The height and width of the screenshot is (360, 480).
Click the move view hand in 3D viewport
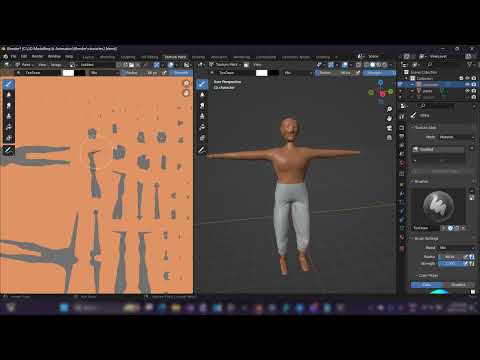click(x=389, y=118)
